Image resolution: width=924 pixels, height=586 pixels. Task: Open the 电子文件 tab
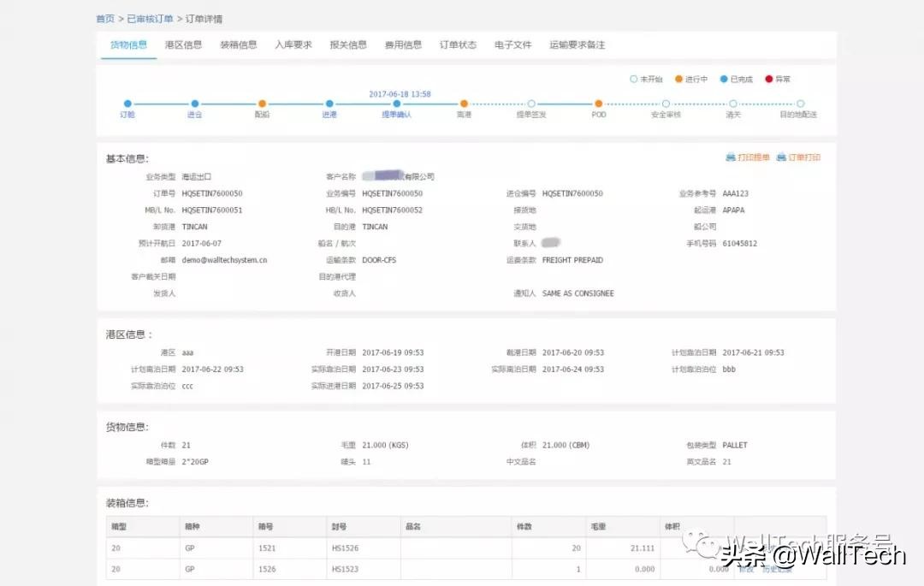click(x=512, y=45)
